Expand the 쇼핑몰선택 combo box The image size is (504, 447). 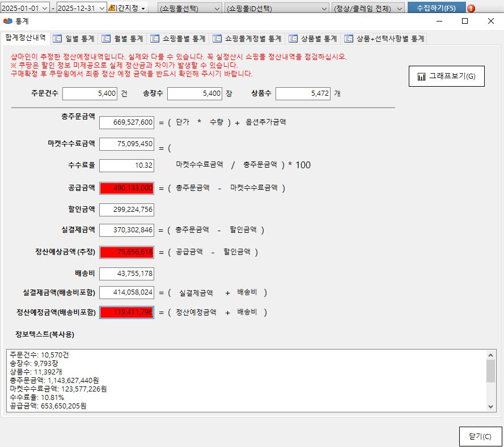[x=218, y=8]
